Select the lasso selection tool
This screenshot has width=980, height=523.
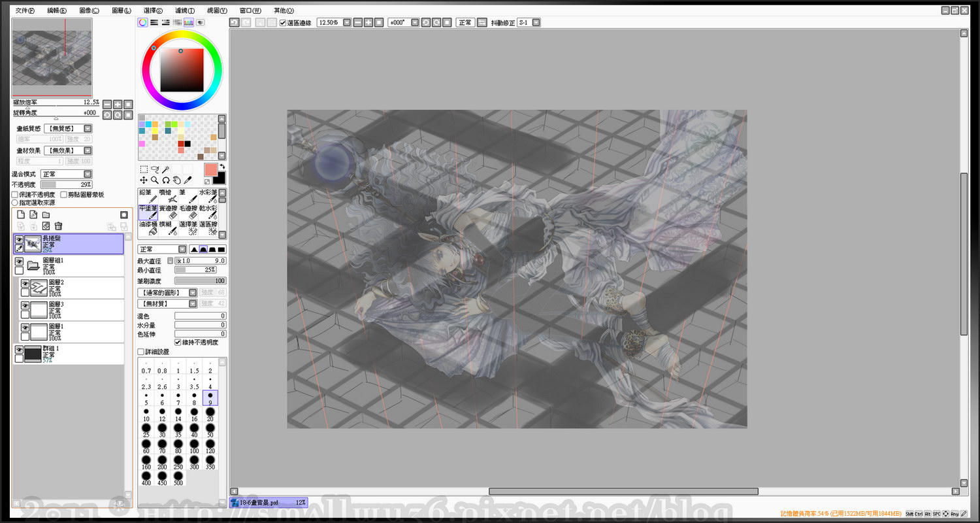pos(155,169)
